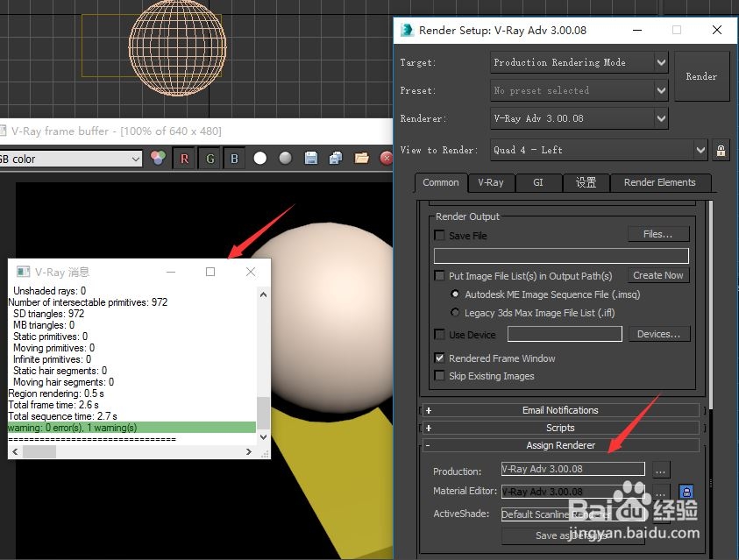This screenshot has width=739, height=560.
Task: Click V-Ray messages vertical scrollbar thumb
Action: click(x=264, y=413)
